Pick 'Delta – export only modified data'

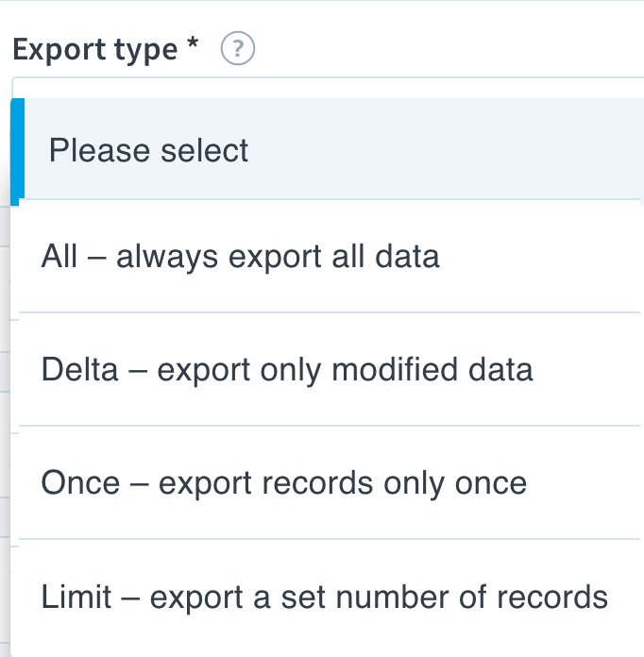click(327, 369)
